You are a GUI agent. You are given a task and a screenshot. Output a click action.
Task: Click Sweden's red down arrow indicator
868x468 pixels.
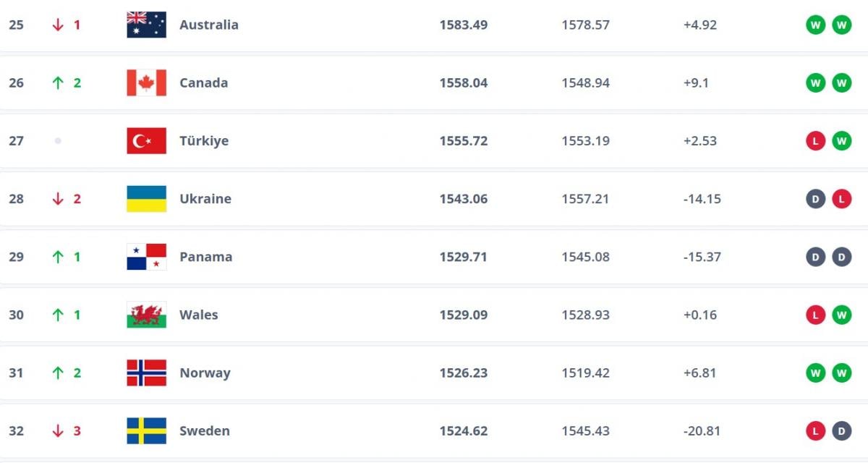[58, 430]
